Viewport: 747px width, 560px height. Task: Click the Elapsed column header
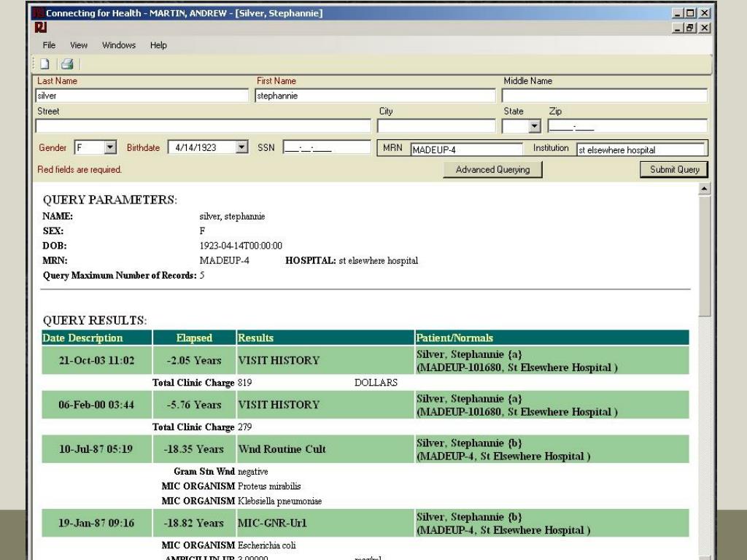point(194,338)
